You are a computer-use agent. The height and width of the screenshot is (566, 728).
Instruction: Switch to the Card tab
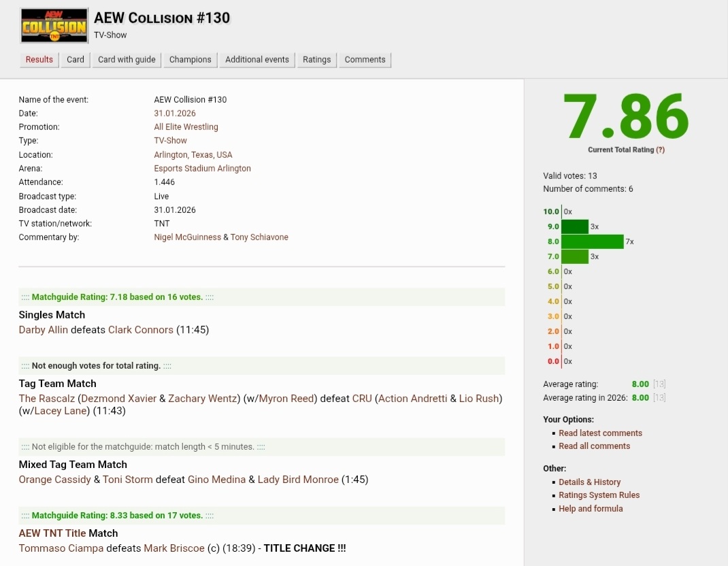click(76, 60)
